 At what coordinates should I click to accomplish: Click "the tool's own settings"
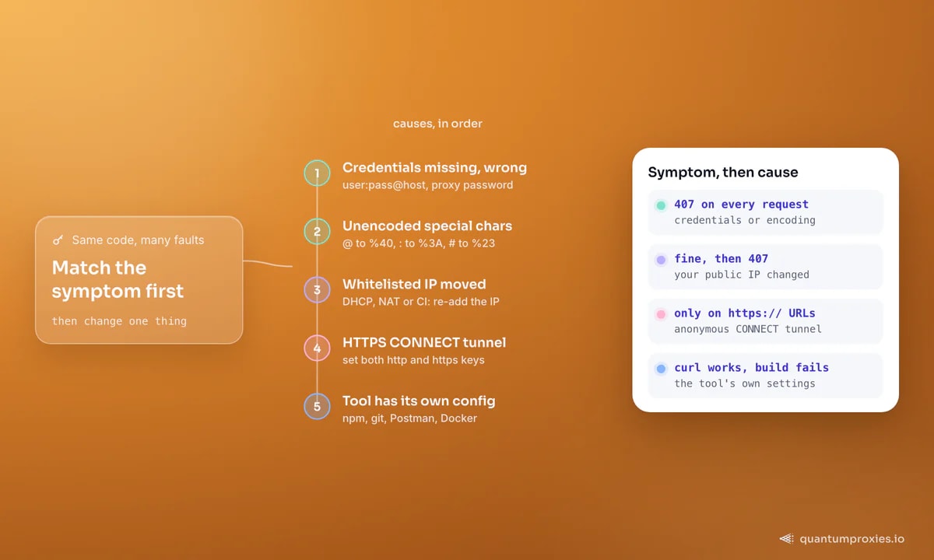tap(745, 383)
